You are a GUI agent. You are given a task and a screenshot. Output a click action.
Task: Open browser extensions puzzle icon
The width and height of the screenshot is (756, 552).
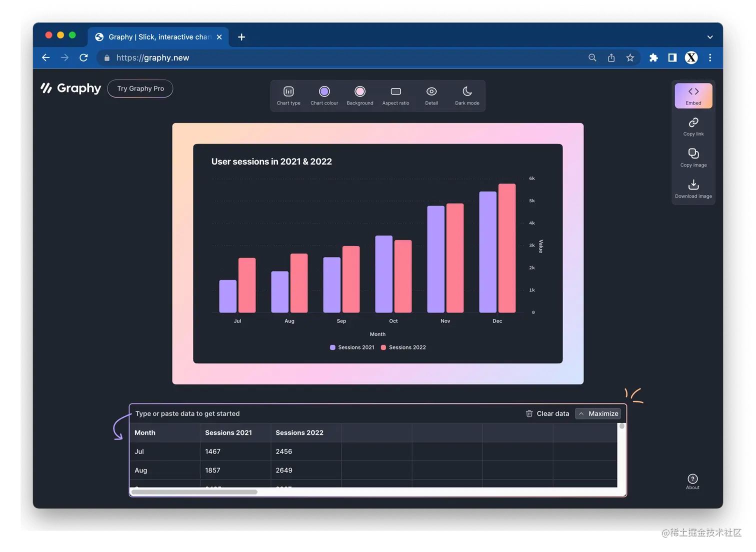[x=653, y=57]
